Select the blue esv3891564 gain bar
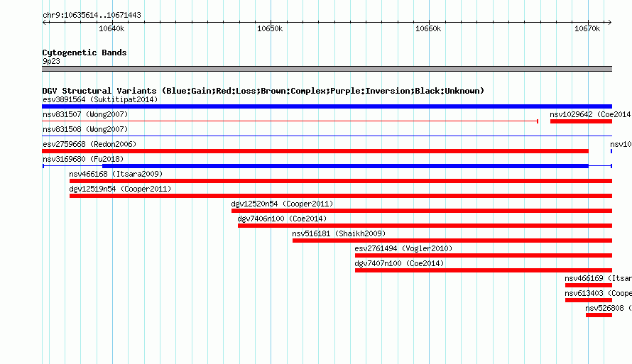632x364 pixels. [327, 106]
